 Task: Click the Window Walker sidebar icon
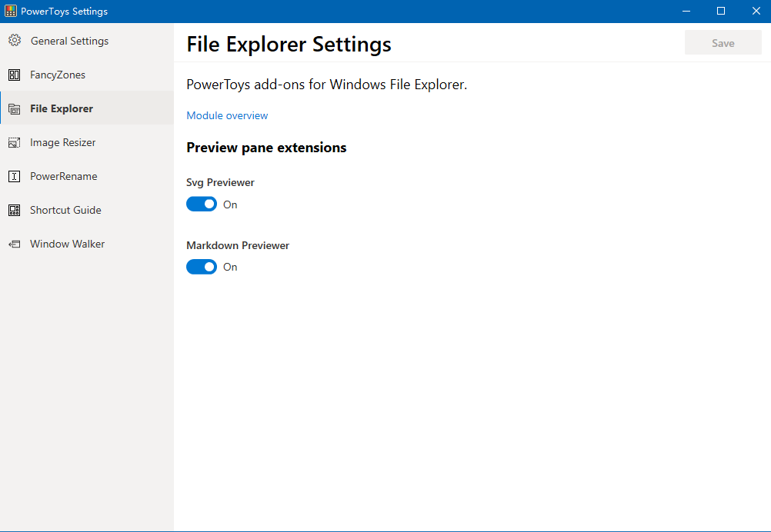click(x=15, y=244)
